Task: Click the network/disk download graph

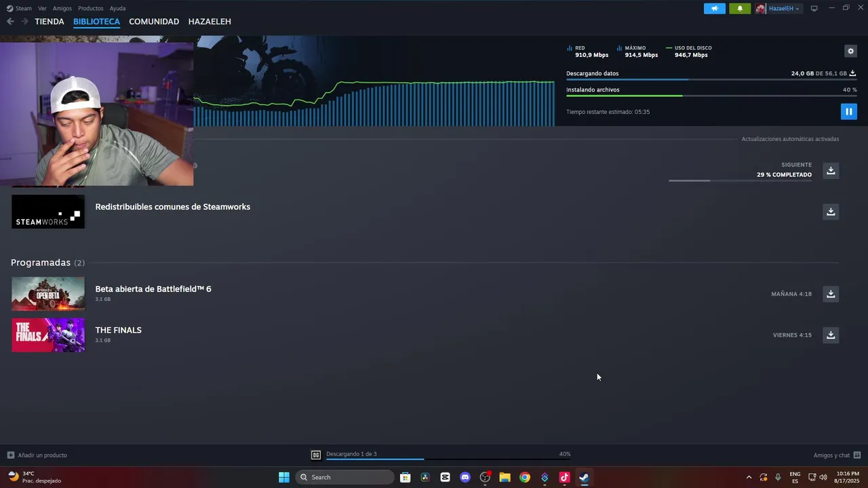Action: 374,103
